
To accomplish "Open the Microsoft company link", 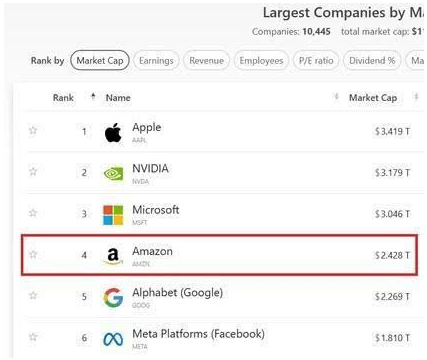I will 156,210.
